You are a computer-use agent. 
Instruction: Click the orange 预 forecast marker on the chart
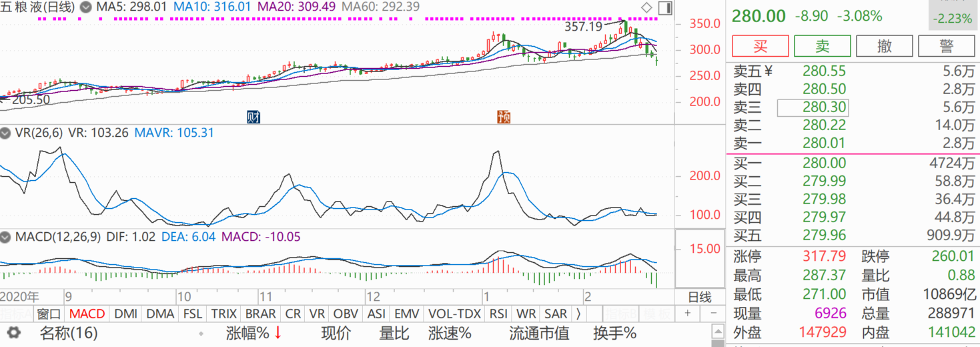pos(504,117)
